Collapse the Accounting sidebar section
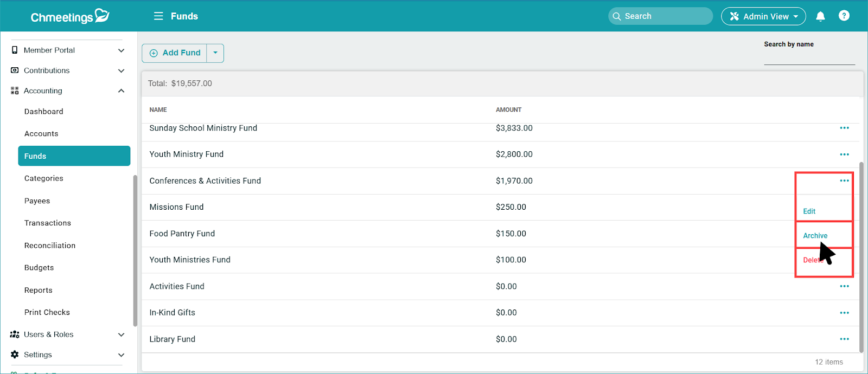868x374 pixels. click(x=121, y=91)
